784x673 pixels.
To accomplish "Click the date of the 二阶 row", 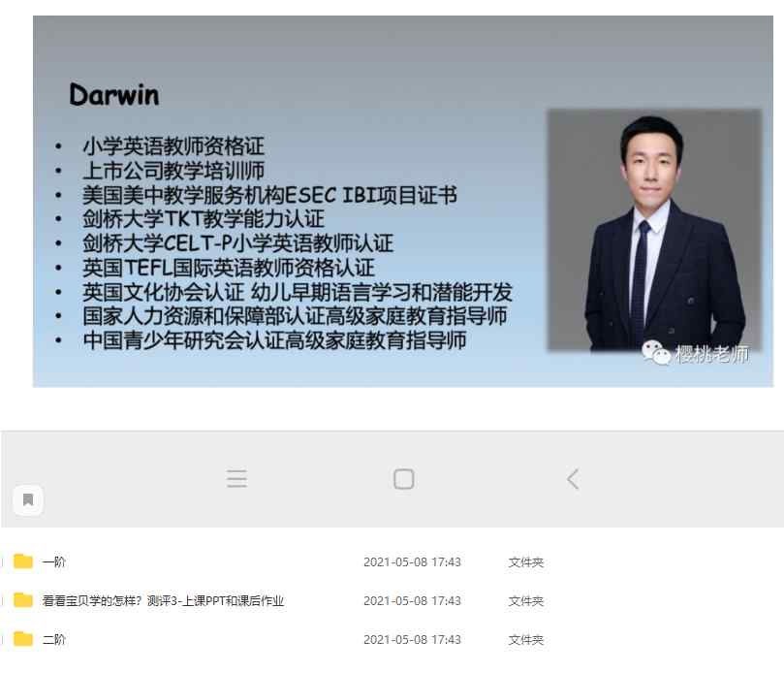I will coord(412,639).
